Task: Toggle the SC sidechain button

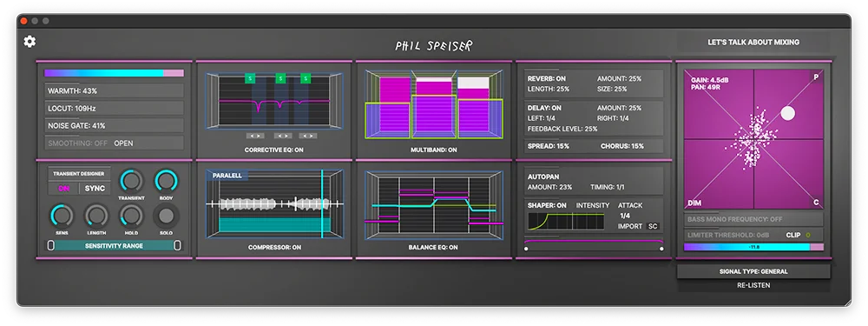Action: (654, 226)
